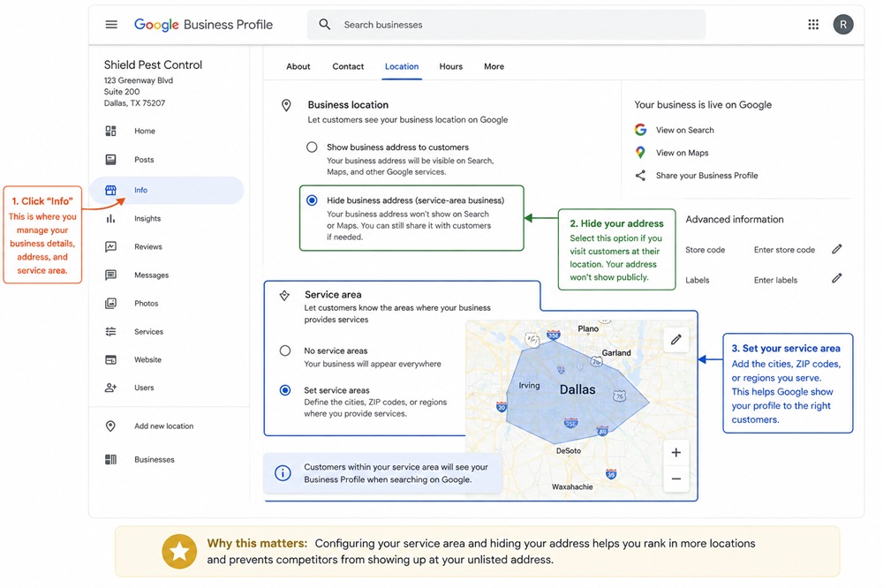Click Services label in sidebar
The width and height of the screenshot is (883, 588).
(x=148, y=332)
